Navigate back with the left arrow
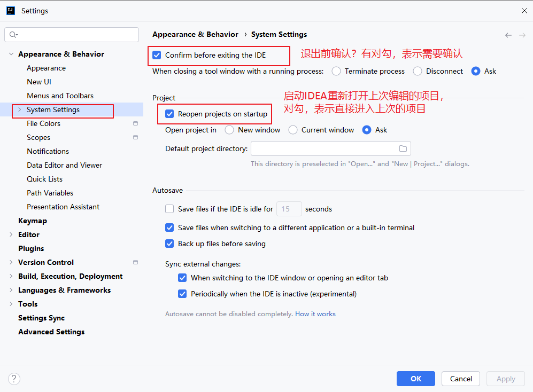The image size is (533, 392). pos(508,35)
